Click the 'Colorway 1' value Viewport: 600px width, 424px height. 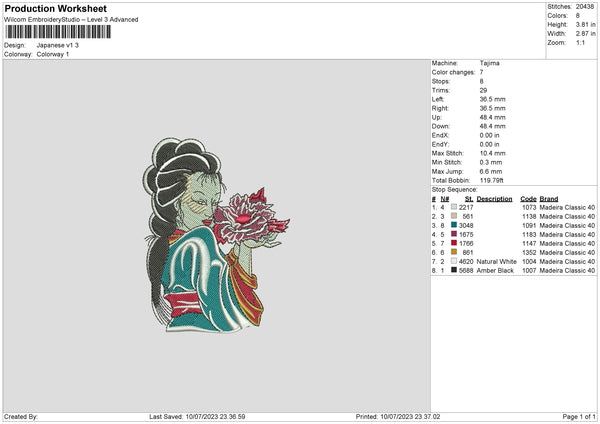pyautogui.click(x=53, y=54)
